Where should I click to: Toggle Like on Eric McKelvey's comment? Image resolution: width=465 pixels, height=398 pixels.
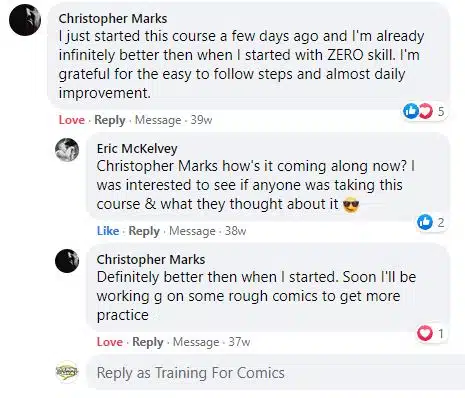108,231
